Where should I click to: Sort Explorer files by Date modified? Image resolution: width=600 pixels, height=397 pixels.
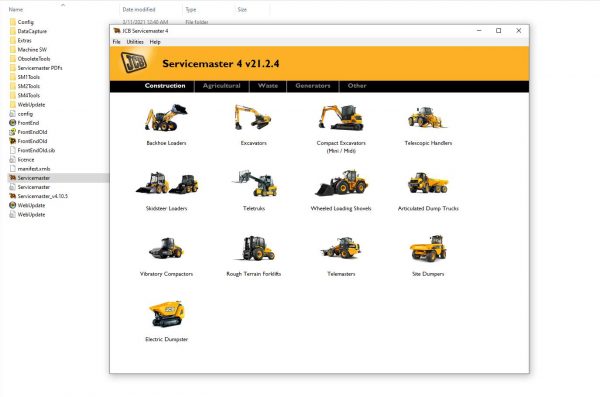139,9
